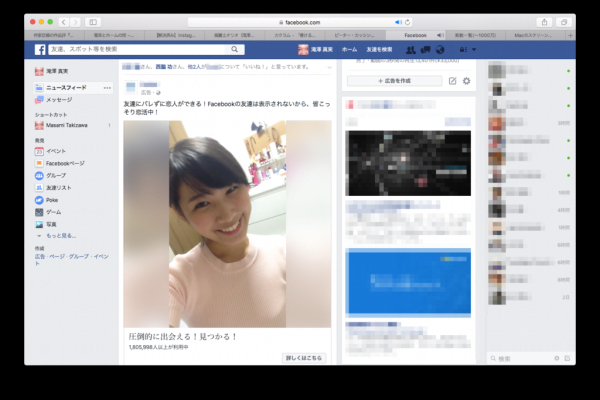Open メッセージ from the left sidebar

pos(58,100)
